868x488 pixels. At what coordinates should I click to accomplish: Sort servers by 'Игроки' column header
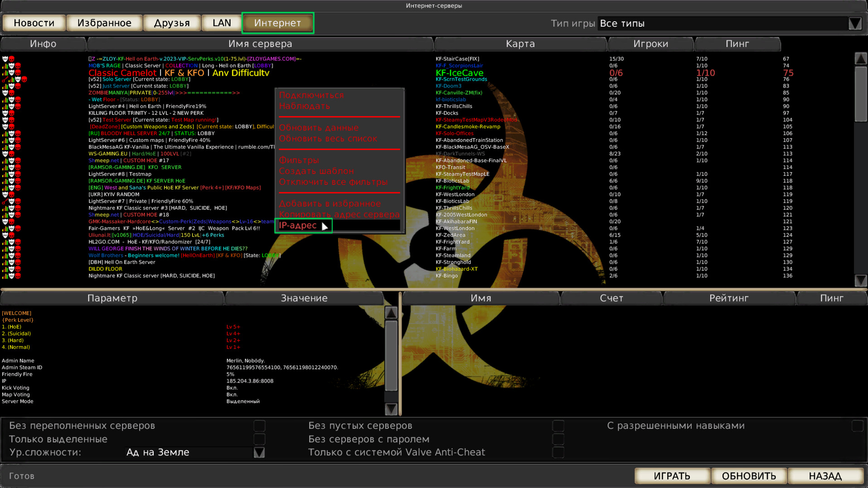pos(650,44)
